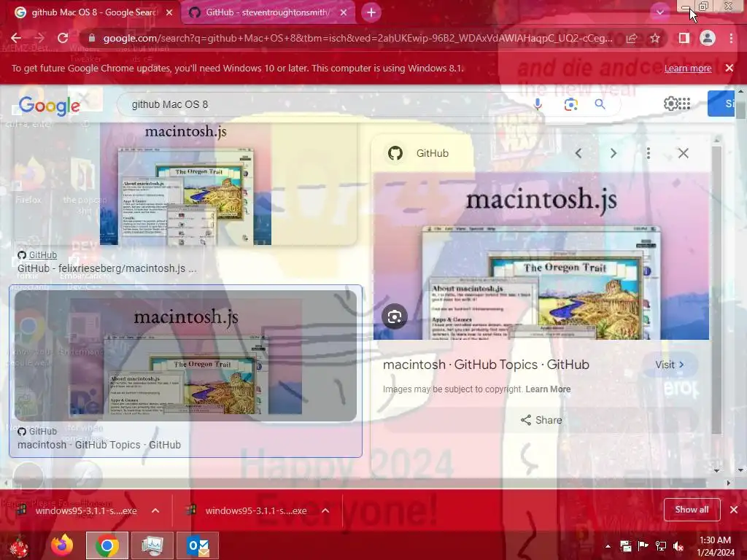The image size is (747, 560).
Task: Close the GitHub steventroughtonsmith tab
Action: click(344, 12)
